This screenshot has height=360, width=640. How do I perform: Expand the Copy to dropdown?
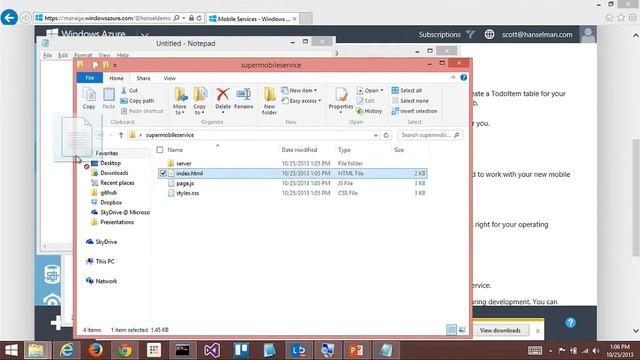(x=200, y=109)
